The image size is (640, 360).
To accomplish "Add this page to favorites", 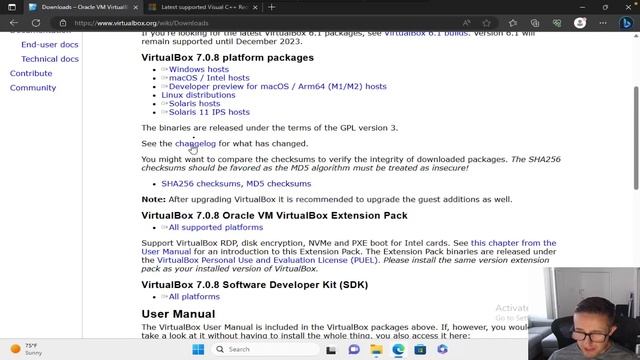I will (487, 23).
